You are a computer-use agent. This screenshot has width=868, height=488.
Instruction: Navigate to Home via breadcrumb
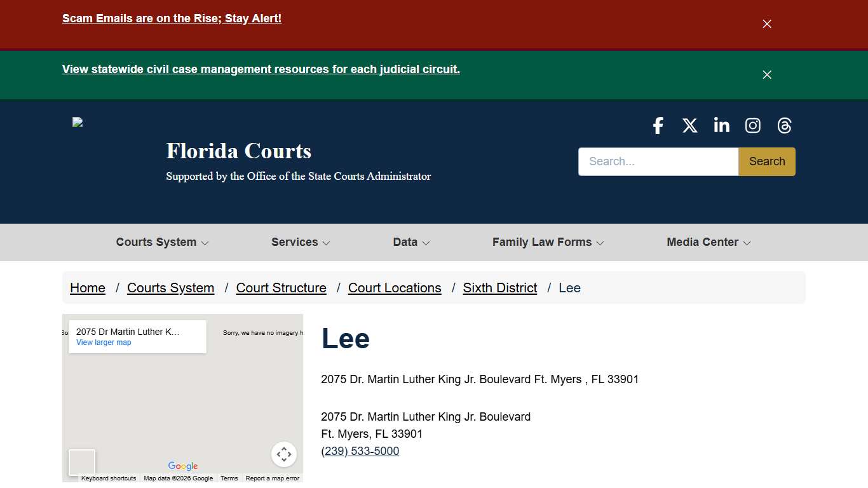click(87, 288)
